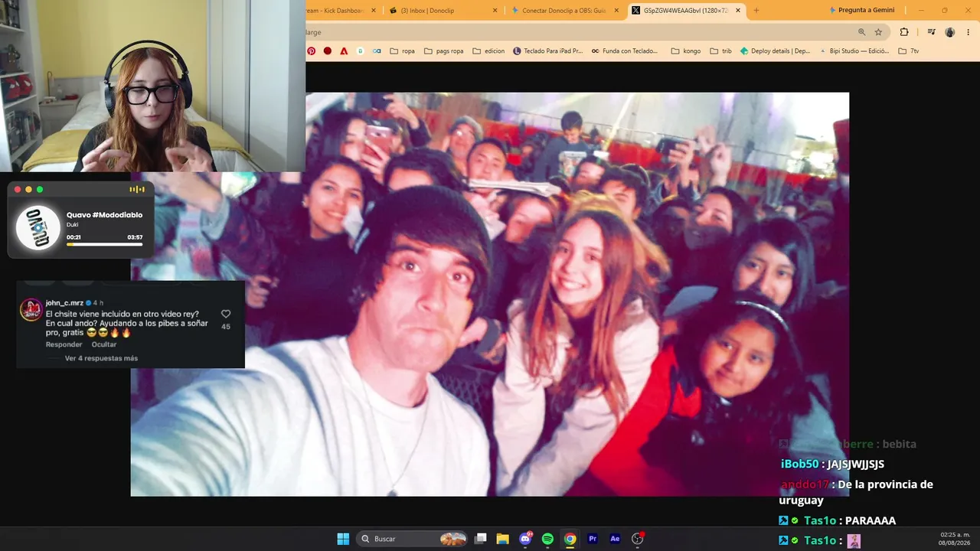Click the artist name Duki
Image resolution: width=980 pixels, height=551 pixels.
tap(73, 224)
